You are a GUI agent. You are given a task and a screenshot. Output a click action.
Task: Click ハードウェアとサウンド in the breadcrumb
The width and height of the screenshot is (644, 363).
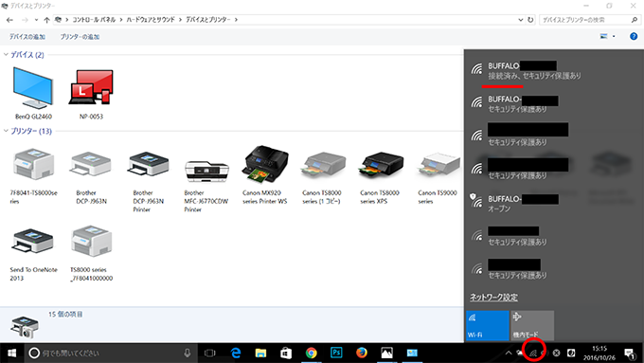pyautogui.click(x=151, y=20)
